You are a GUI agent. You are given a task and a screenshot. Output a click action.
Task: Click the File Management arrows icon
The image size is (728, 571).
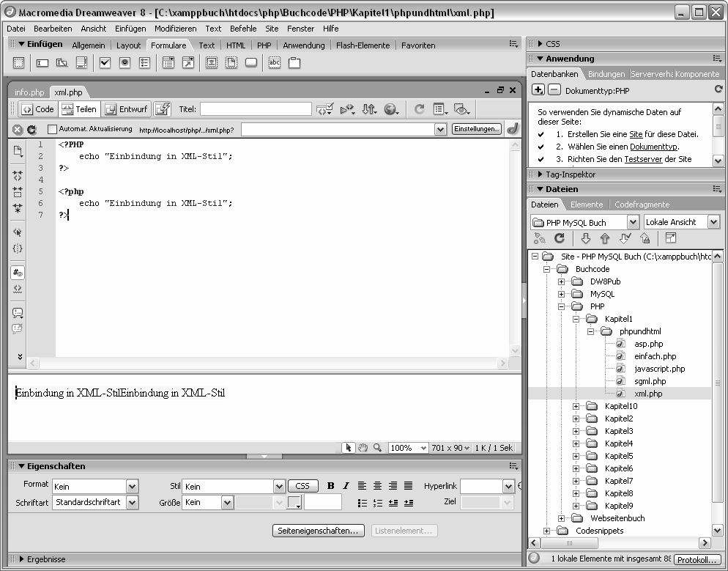(368, 109)
